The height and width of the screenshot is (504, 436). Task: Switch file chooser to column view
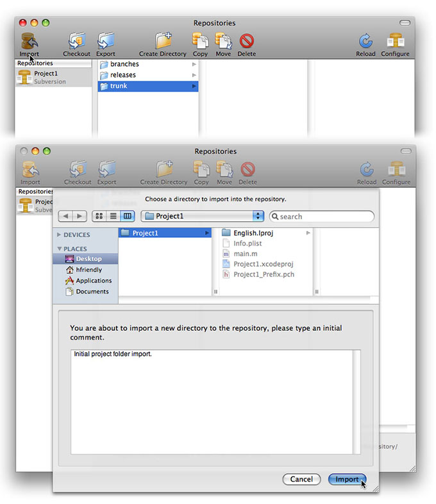tap(128, 216)
